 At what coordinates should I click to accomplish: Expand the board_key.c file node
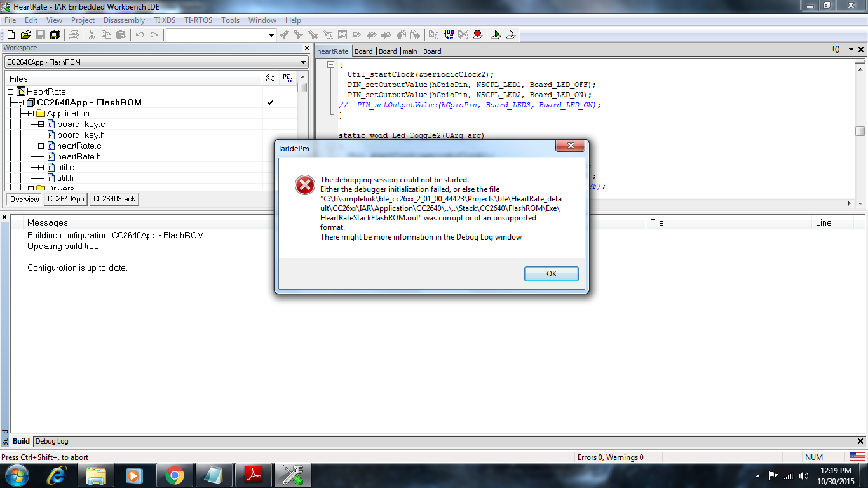41,124
